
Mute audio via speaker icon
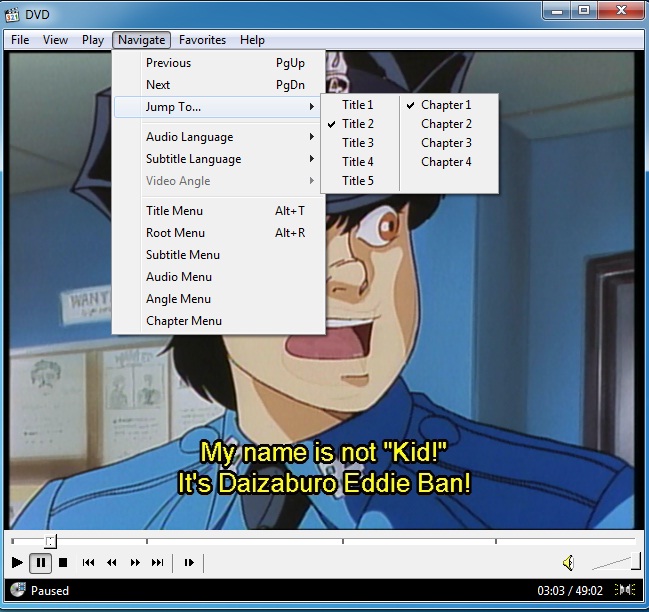pyautogui.click(x=569, y=563)
